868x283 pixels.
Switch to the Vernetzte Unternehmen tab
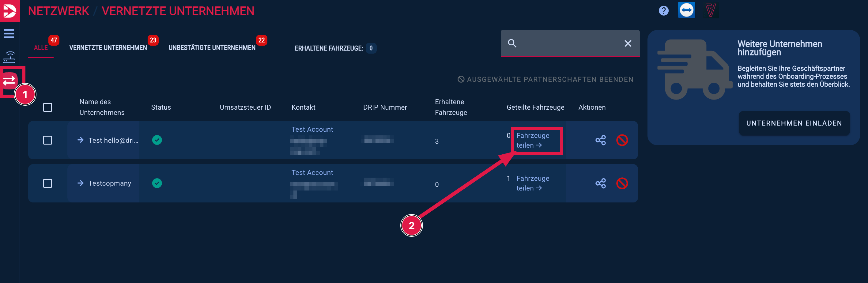click(108, 48)
